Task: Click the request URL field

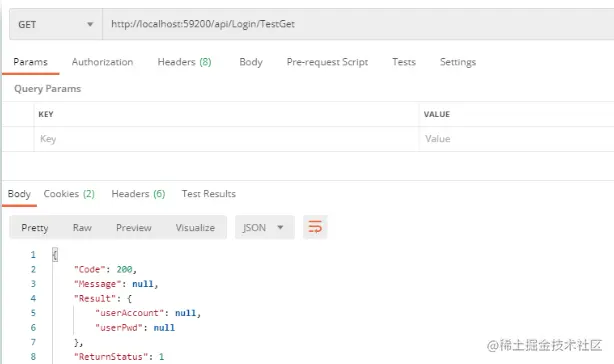Action: coord(358,24)
